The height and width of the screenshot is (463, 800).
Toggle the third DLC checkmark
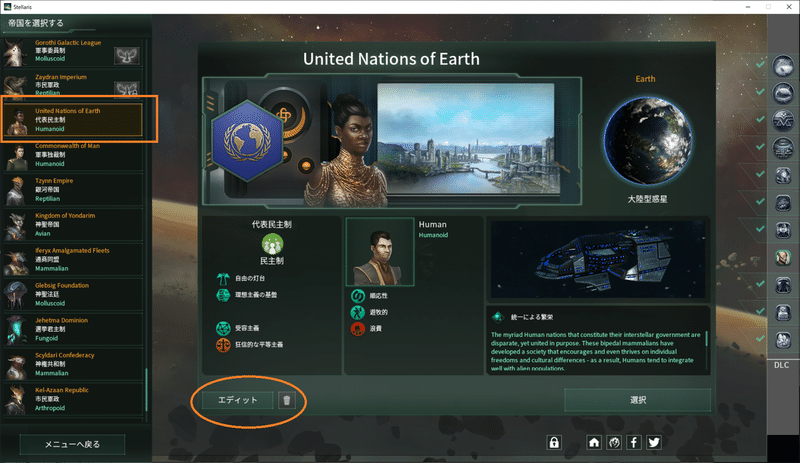760,119
